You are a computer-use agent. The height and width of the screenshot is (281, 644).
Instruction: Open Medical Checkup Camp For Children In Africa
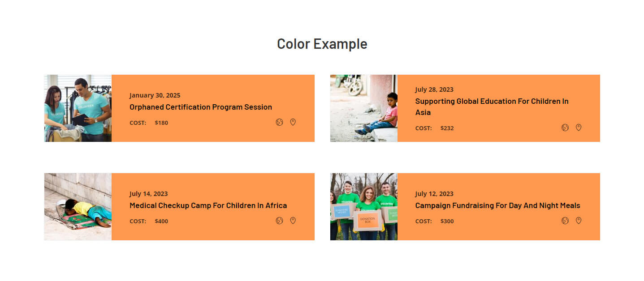click(x=208, y=205)
